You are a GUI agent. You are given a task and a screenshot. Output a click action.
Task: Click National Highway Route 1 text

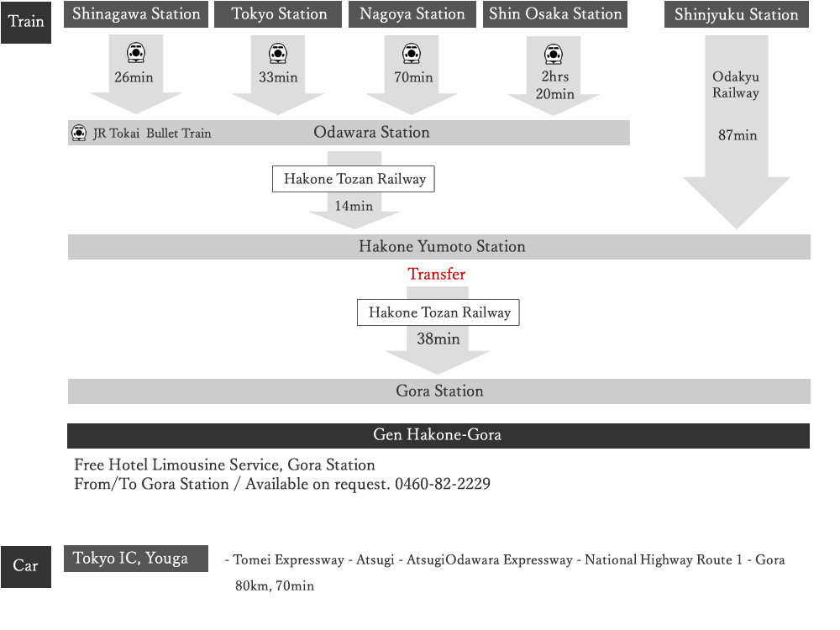pos(664,559)
